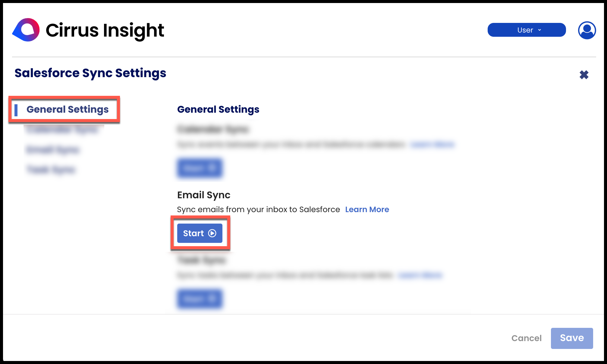Cancel the sync settings changes
This screenshot has width=607, height=364.
click(x=526, y=338)
